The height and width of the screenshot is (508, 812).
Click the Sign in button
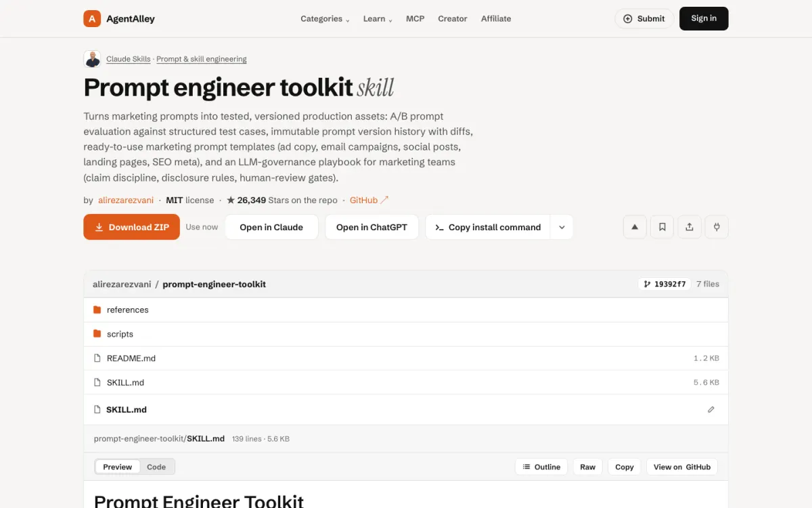[x=704, y=18]
